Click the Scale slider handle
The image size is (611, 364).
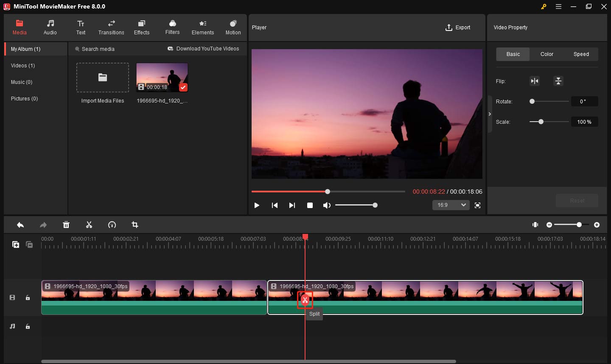click(541, 122)
